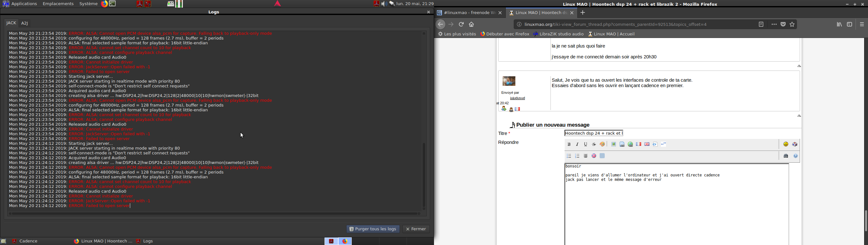
Task: Open LibraZiK studio audio bookmark
Action: (x=558, y=34)
